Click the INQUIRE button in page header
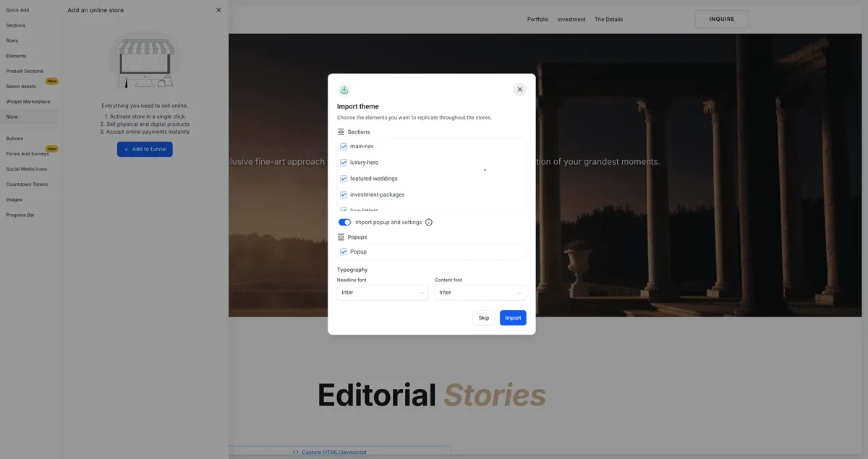 (722, 20)
